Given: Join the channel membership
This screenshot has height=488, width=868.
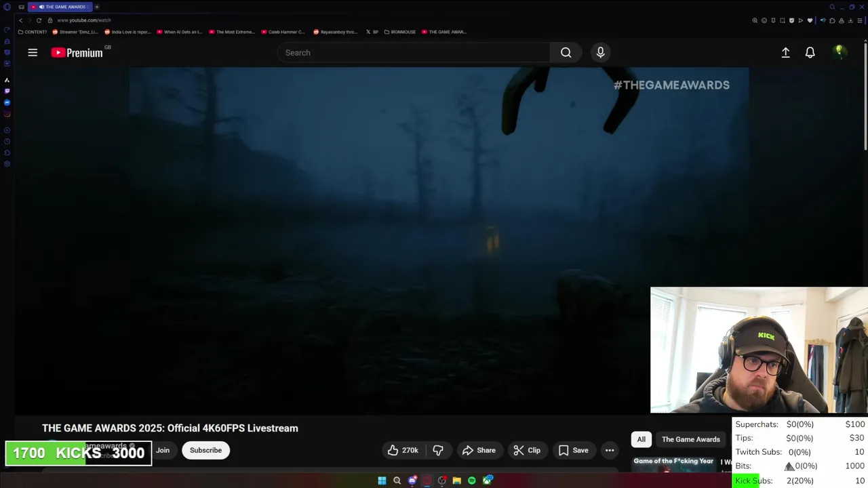Looking at the screenshot, I should click(163, 450).
